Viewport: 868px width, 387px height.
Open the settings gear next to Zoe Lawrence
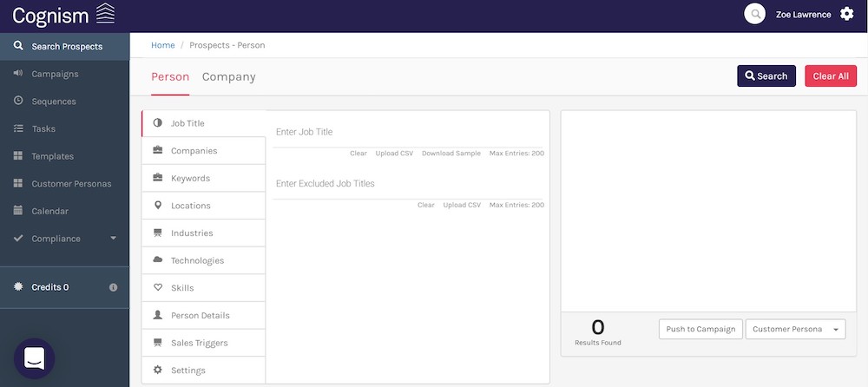click(x=847, y=15)
